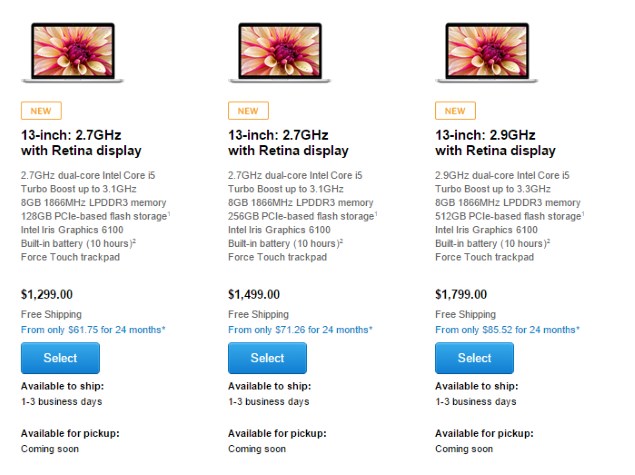Click the 13-inch: 2.9GHz with Retina display heading

coord(495,142)
